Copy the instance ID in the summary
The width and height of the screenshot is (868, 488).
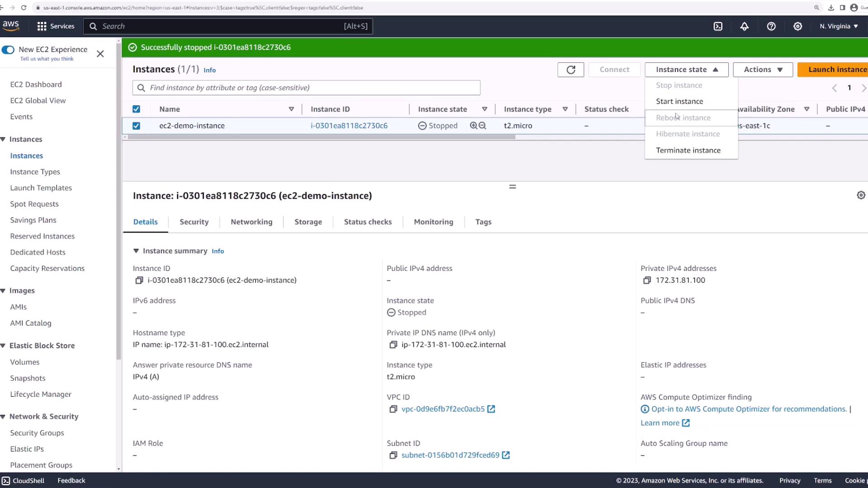coord(139,280)
